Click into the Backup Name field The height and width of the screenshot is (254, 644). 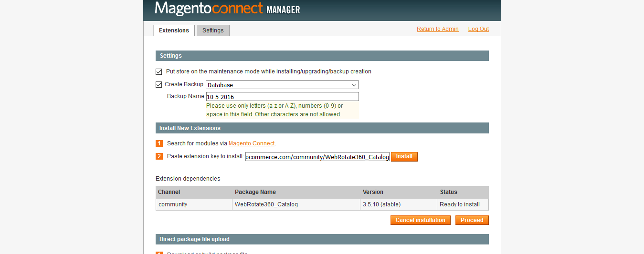tap(282, 97)
